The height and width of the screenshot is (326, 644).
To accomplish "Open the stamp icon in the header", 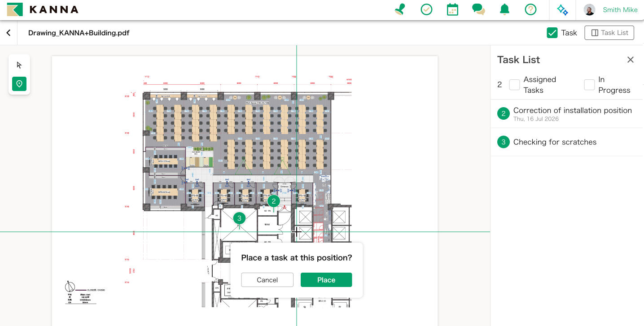I will pyautogui.click(x=400, y=9).
